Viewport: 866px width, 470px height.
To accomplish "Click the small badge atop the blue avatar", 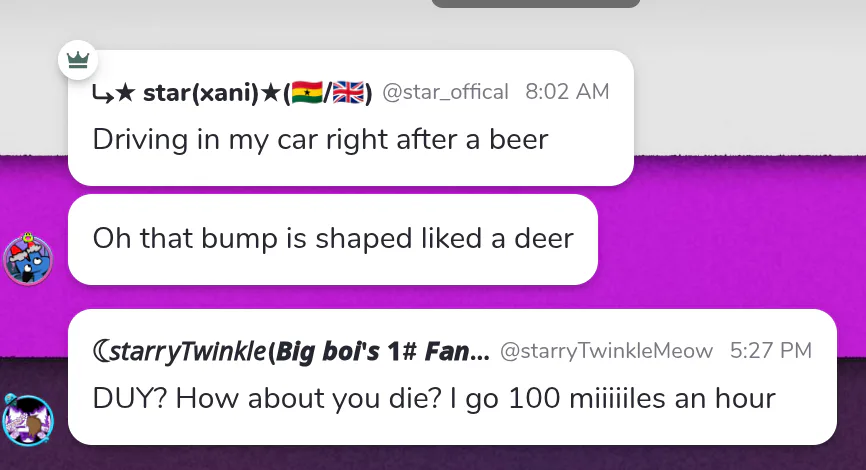I will click(x=28, y=238).
